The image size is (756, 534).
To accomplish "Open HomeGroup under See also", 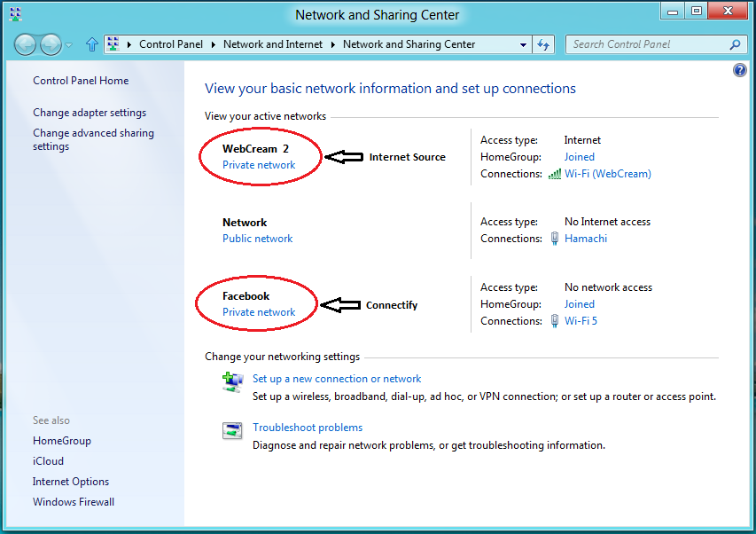I will coord(62,441).
